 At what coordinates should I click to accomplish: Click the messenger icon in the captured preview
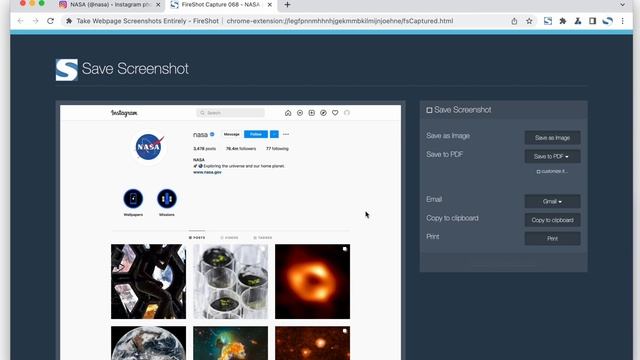[x=300, y=113]
